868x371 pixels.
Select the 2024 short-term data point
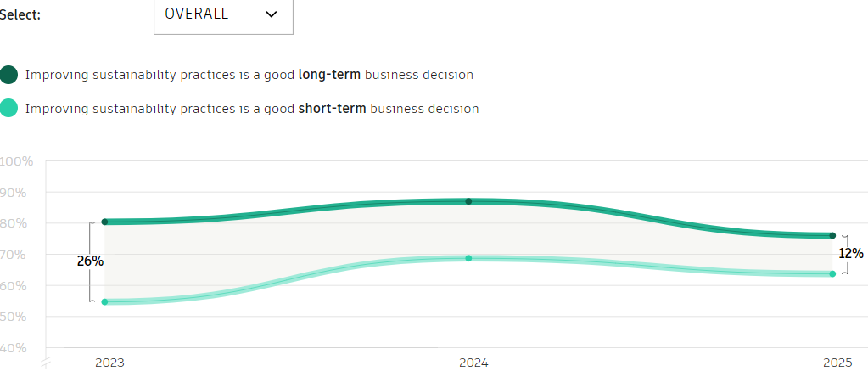coord(468,258)
